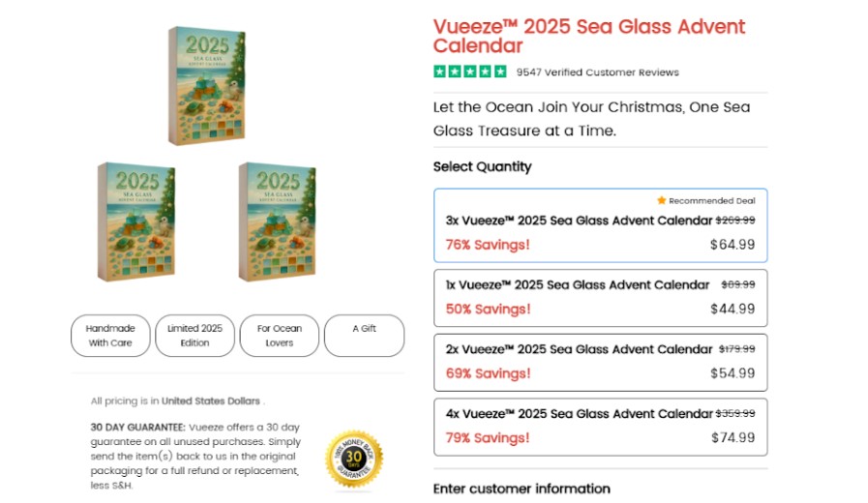Click the bottom-left advent calendar box image
Image resolution: width=868 pixels, height=503 pixels.
tap(135, 222)
